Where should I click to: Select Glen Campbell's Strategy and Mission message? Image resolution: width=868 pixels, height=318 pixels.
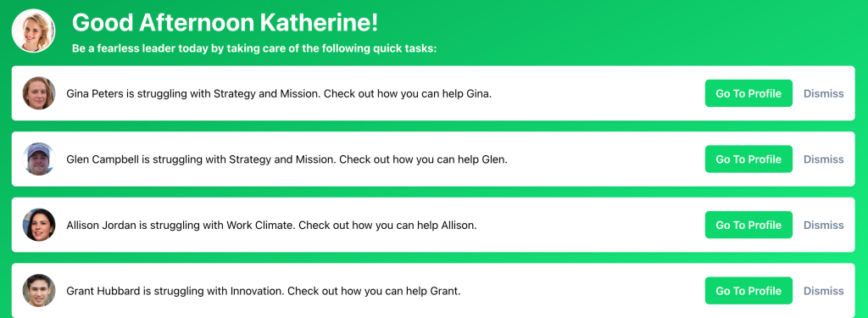point(287,159)
